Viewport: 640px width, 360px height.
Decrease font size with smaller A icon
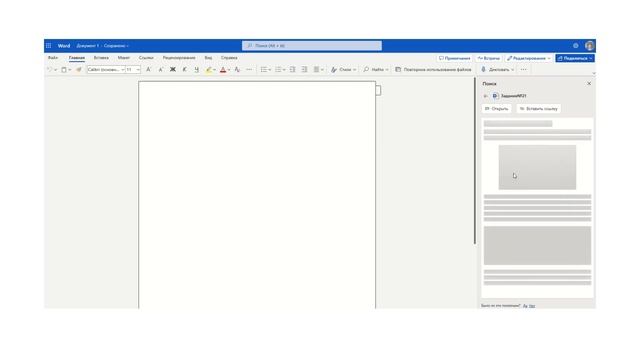161,70
